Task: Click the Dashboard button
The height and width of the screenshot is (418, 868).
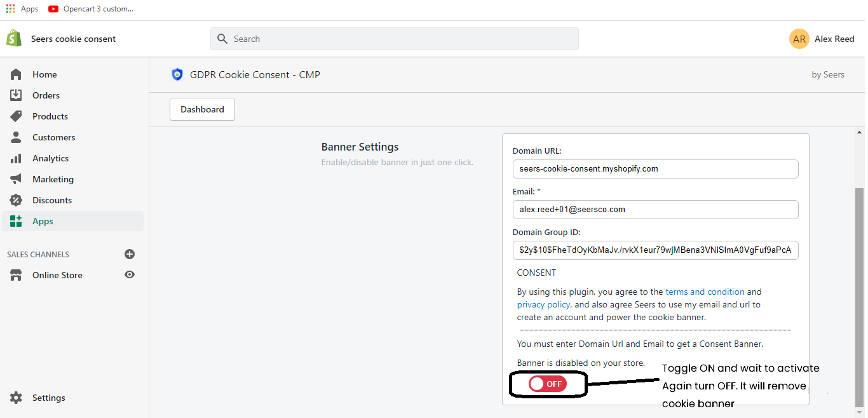Action: tap(202, 109)
